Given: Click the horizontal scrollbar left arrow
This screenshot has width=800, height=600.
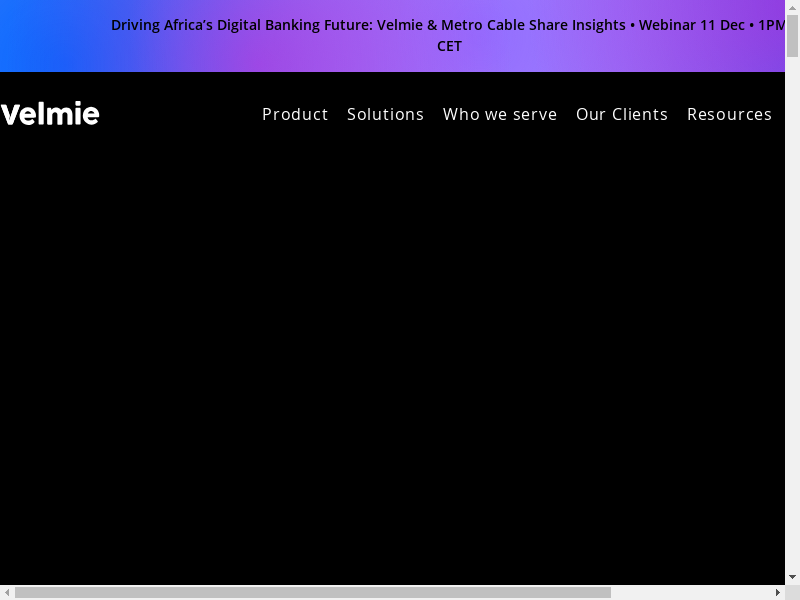Looking at the screenshot, I should click(x=7, y=592).
